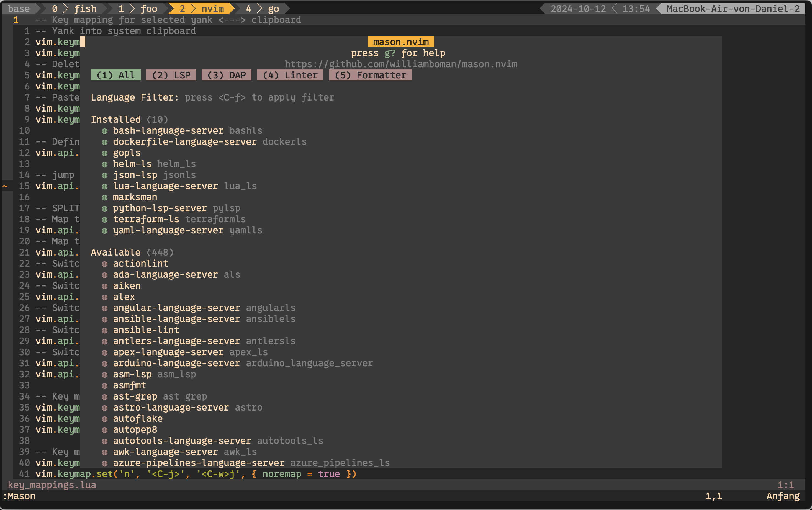
Task: Select the bash-language-server package name
Action: click(168, 130)
